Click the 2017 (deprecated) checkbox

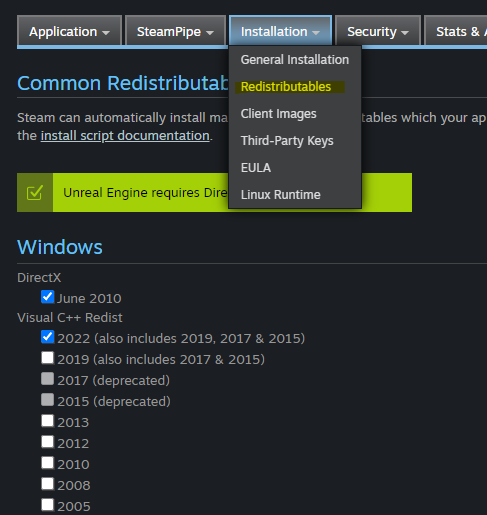[x=47, y=379]
